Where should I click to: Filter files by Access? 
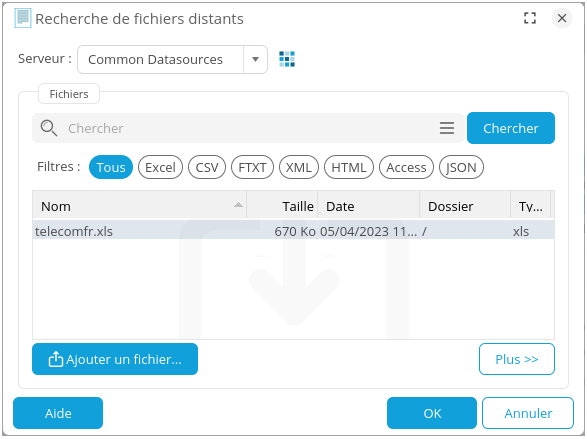(406, 167)
